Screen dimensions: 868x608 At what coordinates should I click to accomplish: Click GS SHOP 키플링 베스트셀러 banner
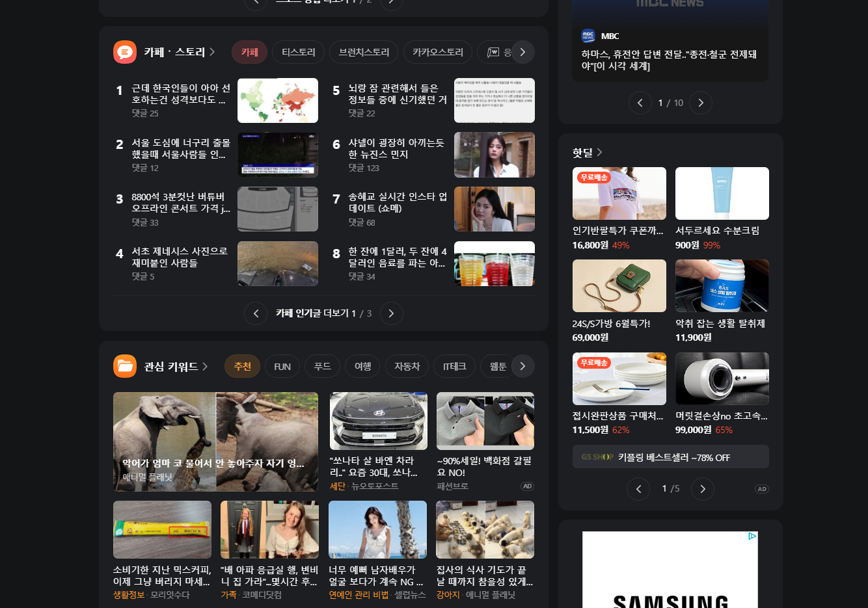click(671, 456)
